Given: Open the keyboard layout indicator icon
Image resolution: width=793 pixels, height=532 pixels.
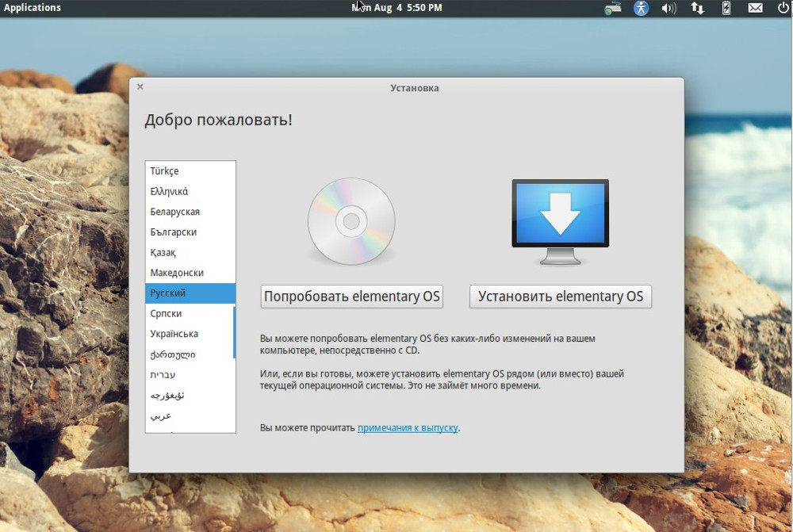Looking at the screenshot, I should point(612,8).
